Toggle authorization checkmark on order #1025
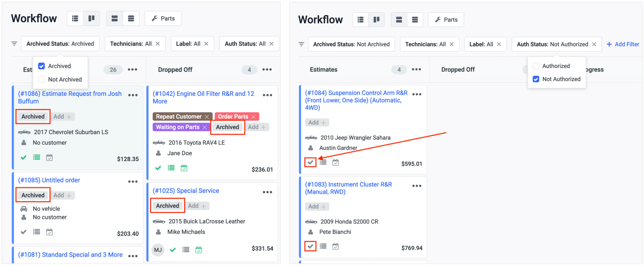The width and height of the screenshot is (644, 266). click(173, 250)
